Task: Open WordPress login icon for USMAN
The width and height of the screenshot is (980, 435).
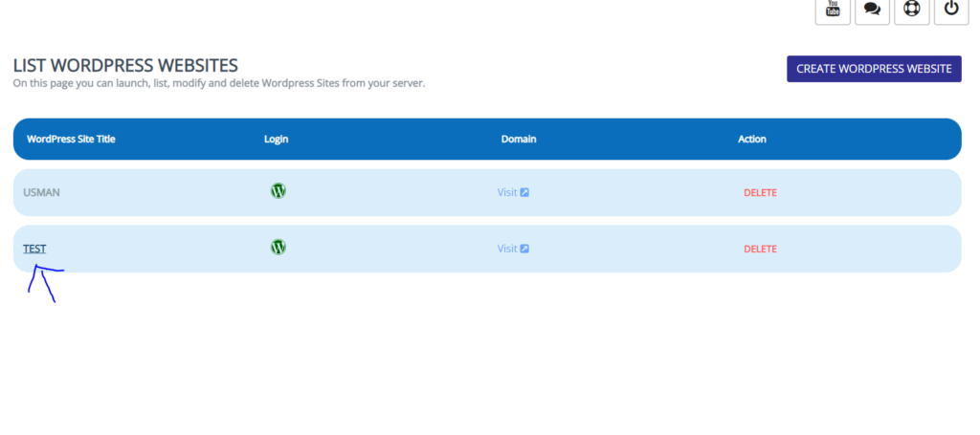Action: (x=278, y=191)
